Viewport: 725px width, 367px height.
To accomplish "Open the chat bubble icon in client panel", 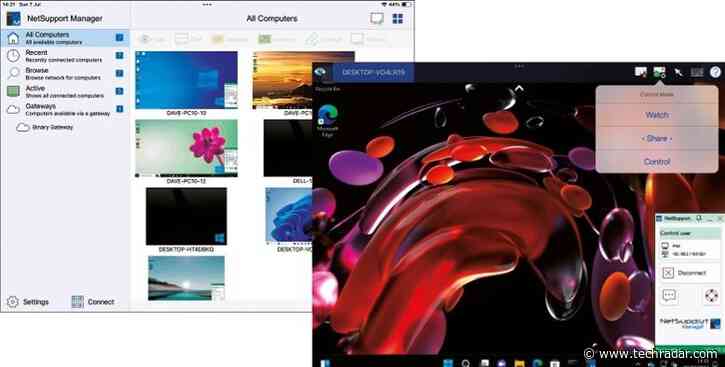I will pyautogui.click(x=669, y=296).
